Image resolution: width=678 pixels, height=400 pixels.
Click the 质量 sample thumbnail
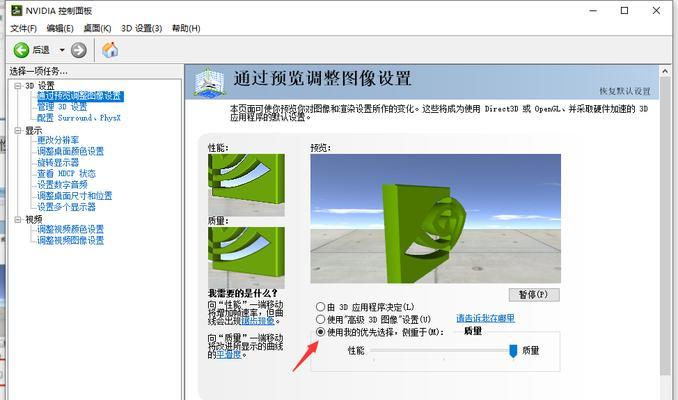(x=246, y=258)
